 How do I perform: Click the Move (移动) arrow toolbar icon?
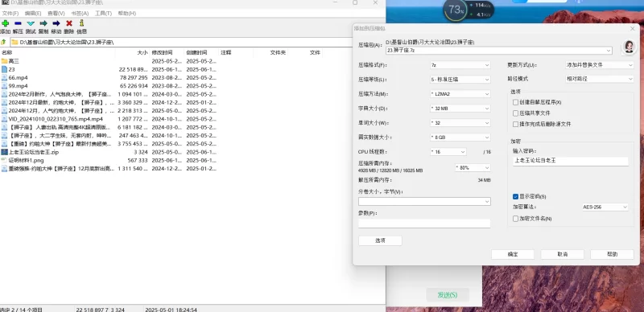tap(56, 23)
